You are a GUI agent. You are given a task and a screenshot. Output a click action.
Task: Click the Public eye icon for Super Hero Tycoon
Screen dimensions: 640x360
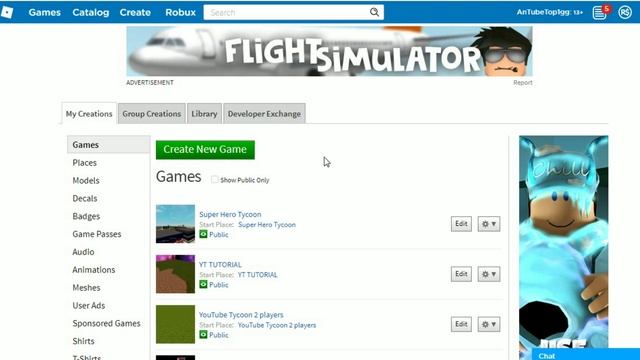203,234
